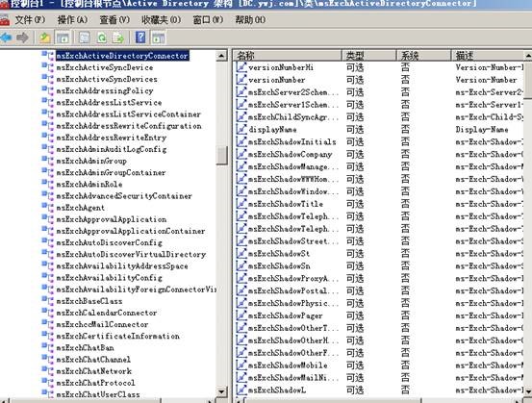Click the msExchAdminRole class icon
The image size is (532, 403).
point(48,184)
